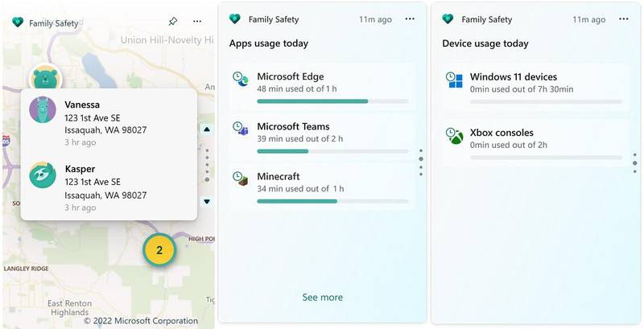Click Kasper's avatar icon
The image size is (644, 329).
pyautogui.click(x=43, y=175)
